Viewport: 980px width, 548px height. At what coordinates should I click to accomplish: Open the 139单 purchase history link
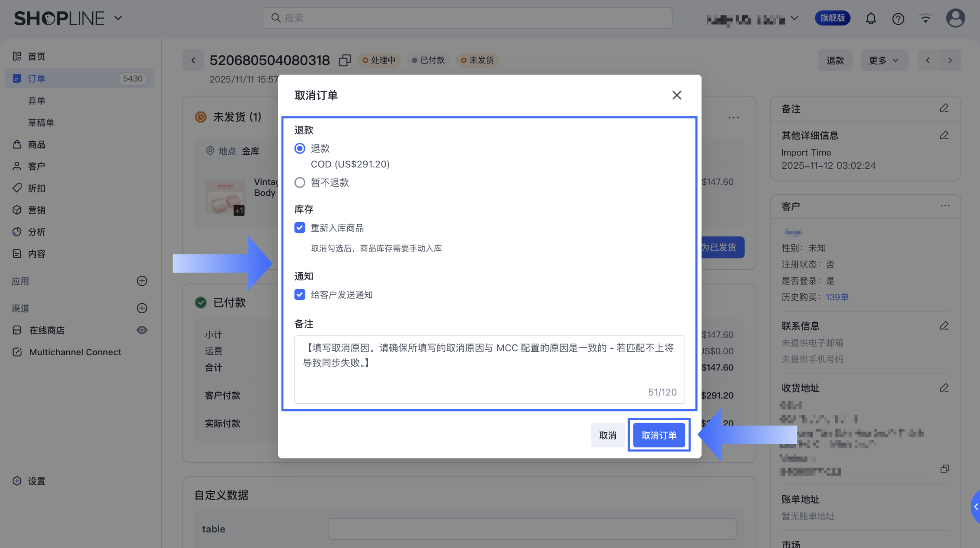(x=836, y=297)
